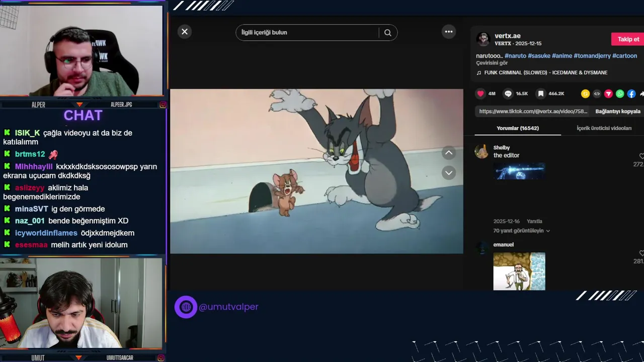Click Çevirisini gör translation link
The image size is (644, 362).
click(x=492, y=63)
